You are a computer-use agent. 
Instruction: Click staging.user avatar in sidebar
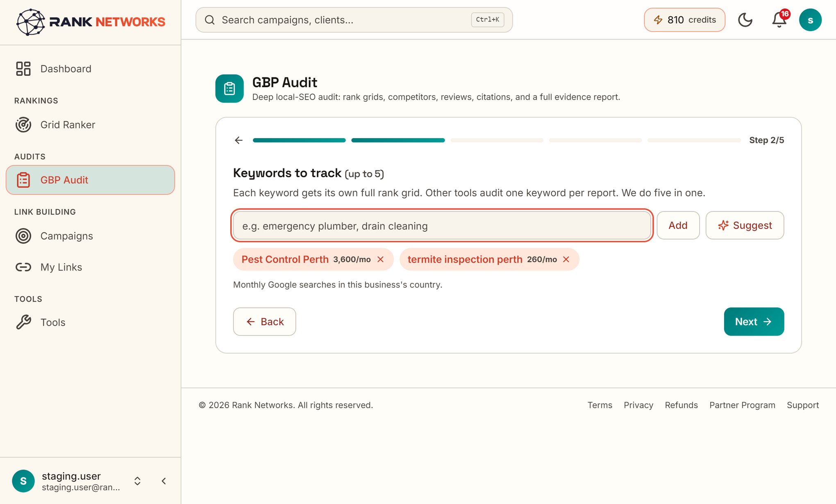coord(23,481)
